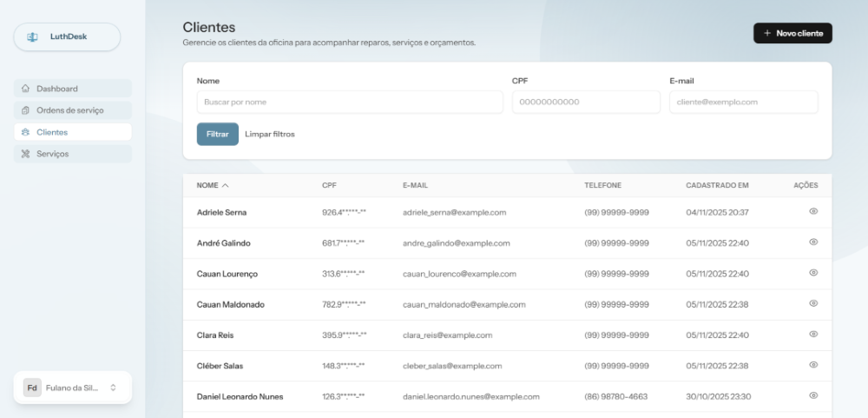The height and width of the screenshot is (418, 868).
Task: Open Cauan Lourenço via eye icon
Action: click(x=813, y=273)
